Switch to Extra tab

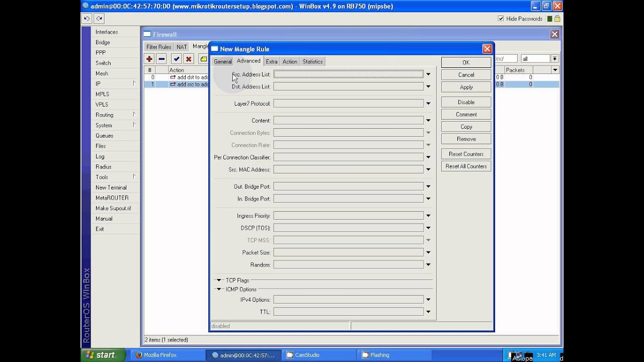click(272, 61)
